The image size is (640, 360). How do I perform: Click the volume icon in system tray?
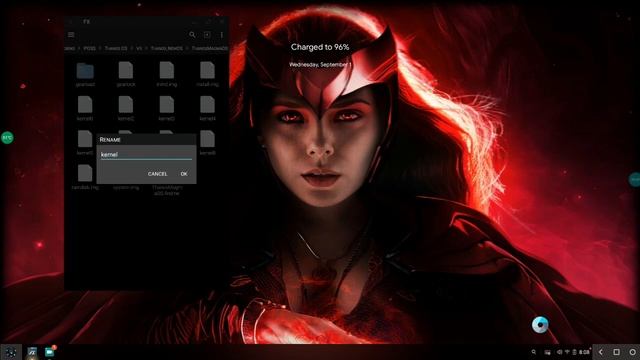tap(560, 352)
